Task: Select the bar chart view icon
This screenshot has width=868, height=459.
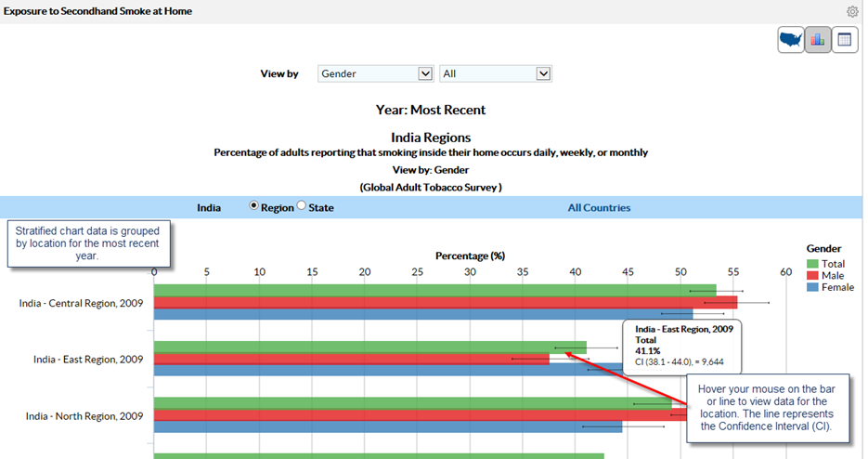Action: pos(818,40)
